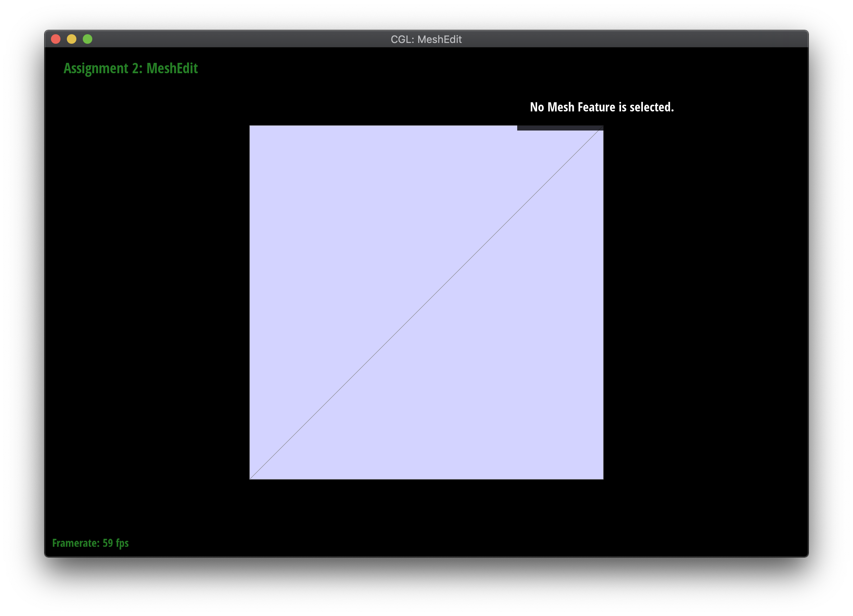Click the 'CGL: MeshEdit' window title
Viewport: 853px width, 616px height.
point(426,39)
